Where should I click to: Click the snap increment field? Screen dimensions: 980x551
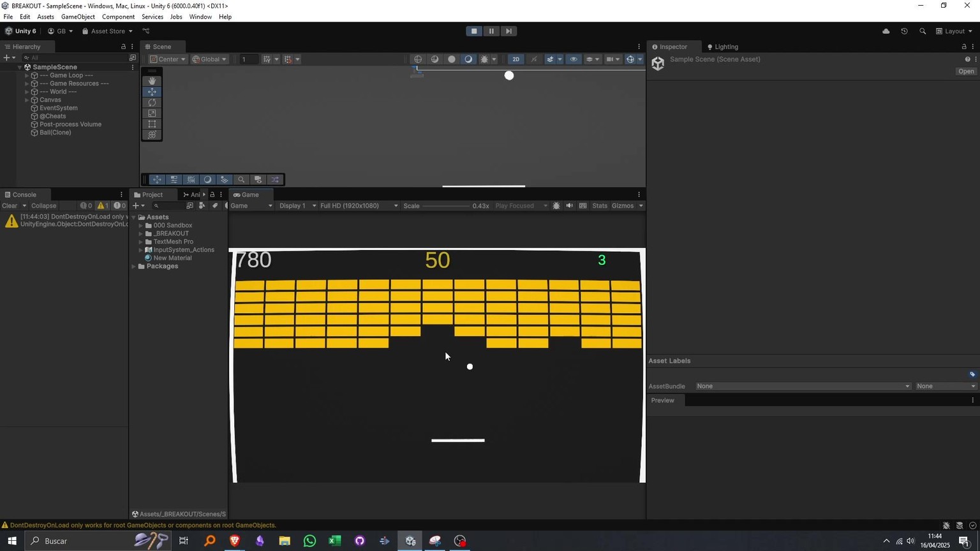pyautogui.click(x=249, y=59)
